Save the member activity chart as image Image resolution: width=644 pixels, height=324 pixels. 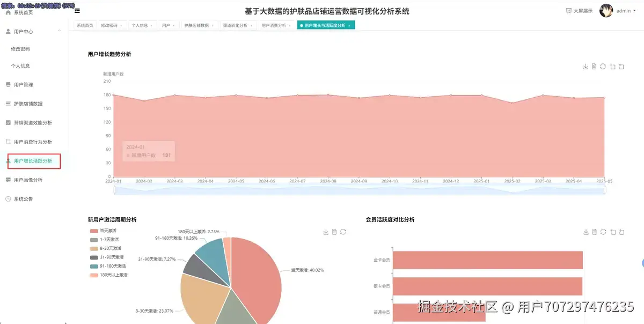coord(586,232)
